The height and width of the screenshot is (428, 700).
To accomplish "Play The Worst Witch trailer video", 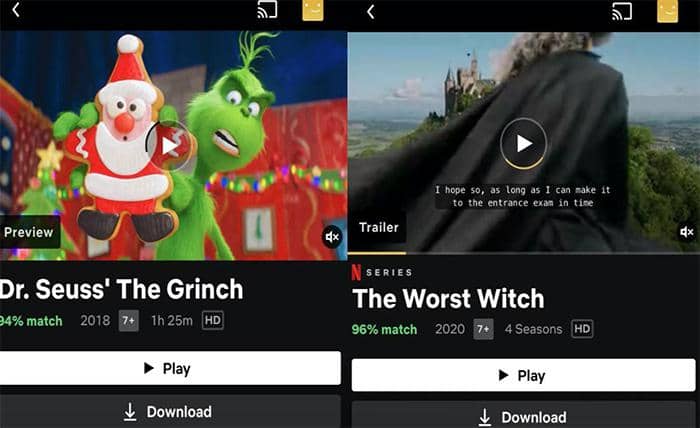I will (x=523, y=143).
